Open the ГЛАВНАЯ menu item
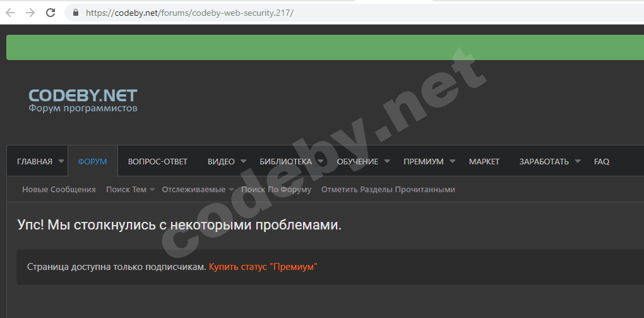 point(35,162)
